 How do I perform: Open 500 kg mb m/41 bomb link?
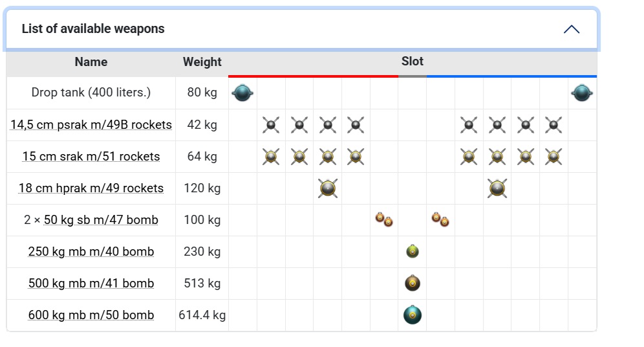coord(91,284)
